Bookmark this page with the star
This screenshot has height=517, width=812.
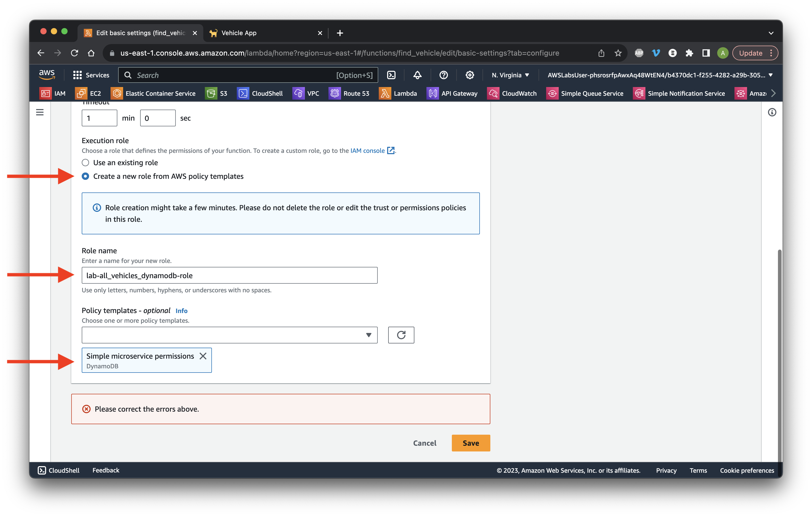[x=618, y=53]
